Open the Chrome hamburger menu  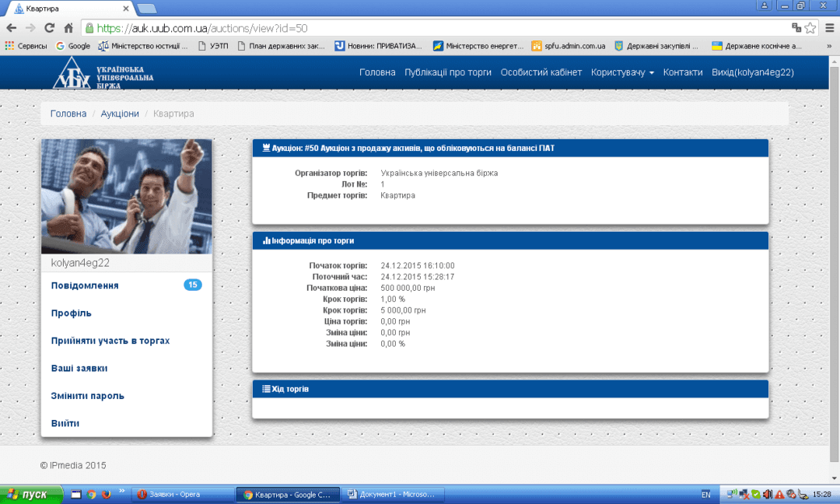click(x=828, y=28)
